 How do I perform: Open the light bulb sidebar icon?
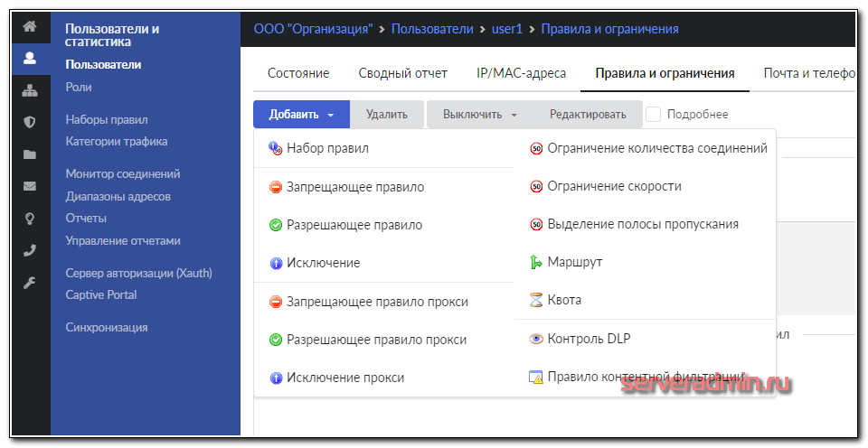click(x=30, y=219)
